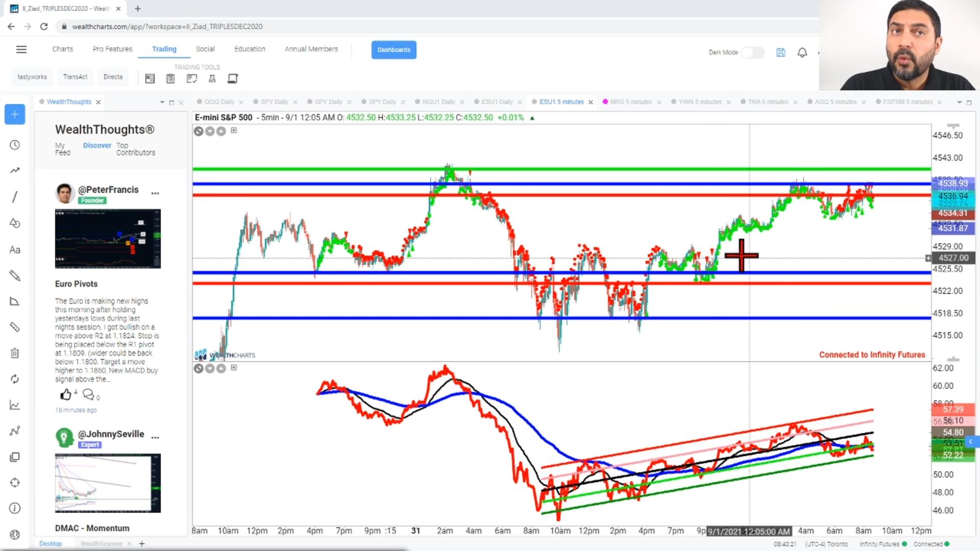
Task: Open the Trading menu tab
Action: (164, 49)
